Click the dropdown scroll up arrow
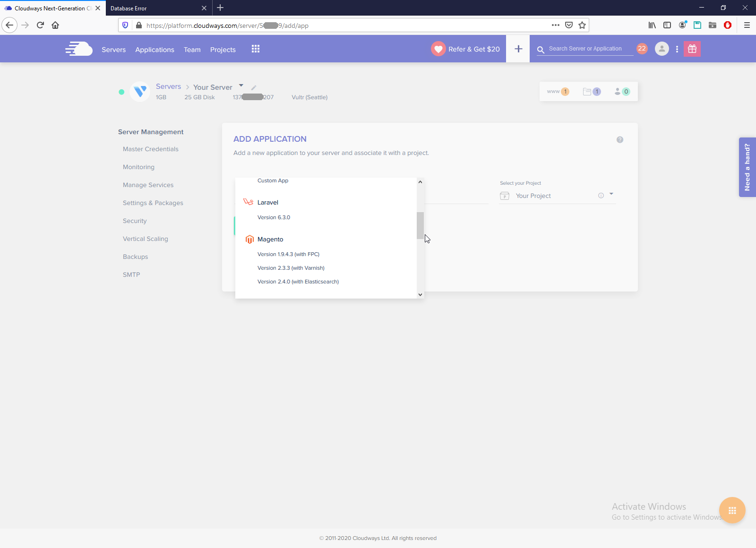Image resolution: width=756 pixels, height=548 pixels. click(x=420, y=182)
